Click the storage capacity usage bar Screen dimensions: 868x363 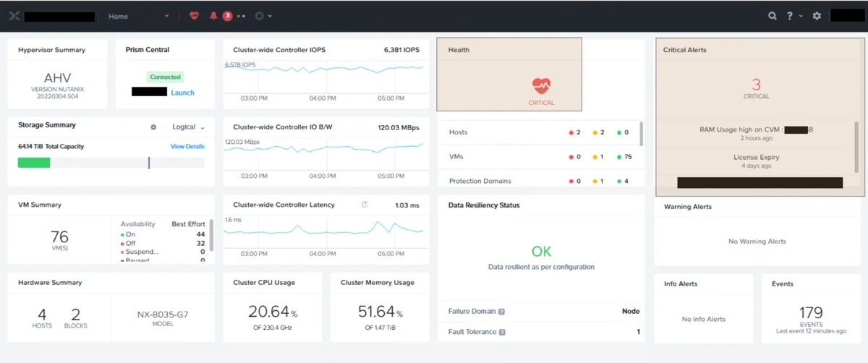[111, 163]
